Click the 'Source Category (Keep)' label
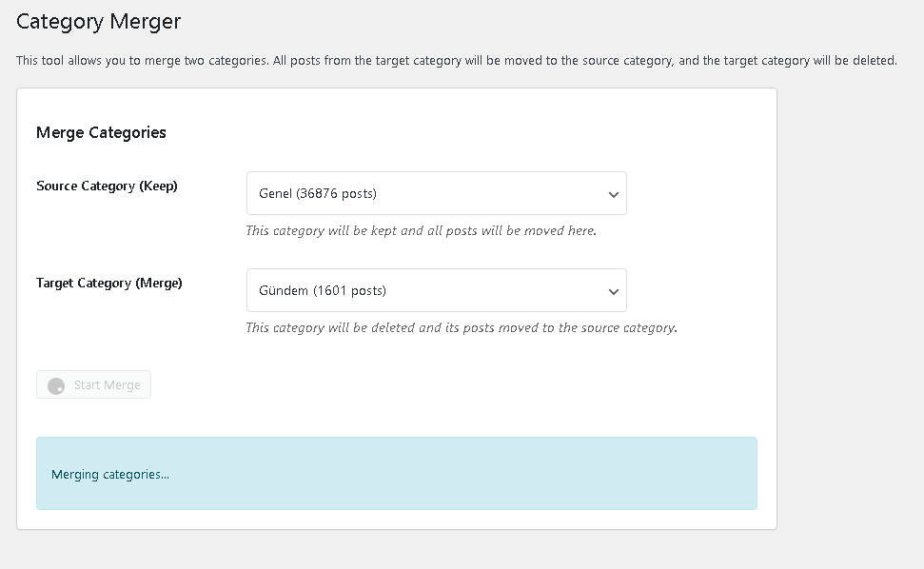Viewport: 924px width, 569px height. click(107, 186)
